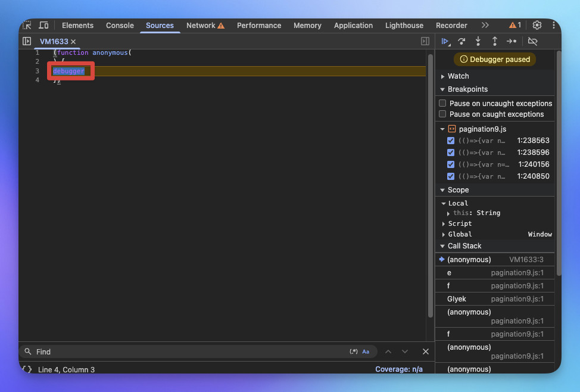Step out of current function

pos(495,41)
